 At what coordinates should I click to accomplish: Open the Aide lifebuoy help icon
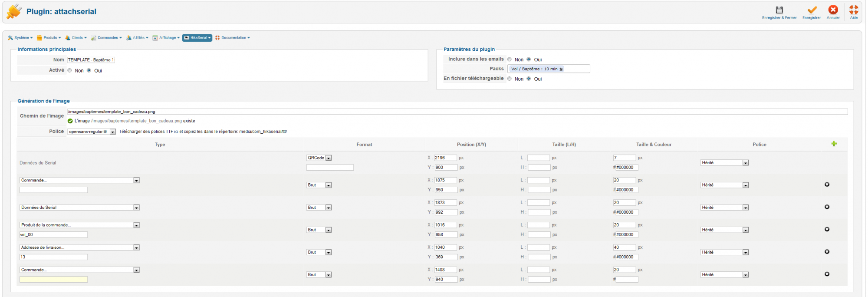point(854,10)
